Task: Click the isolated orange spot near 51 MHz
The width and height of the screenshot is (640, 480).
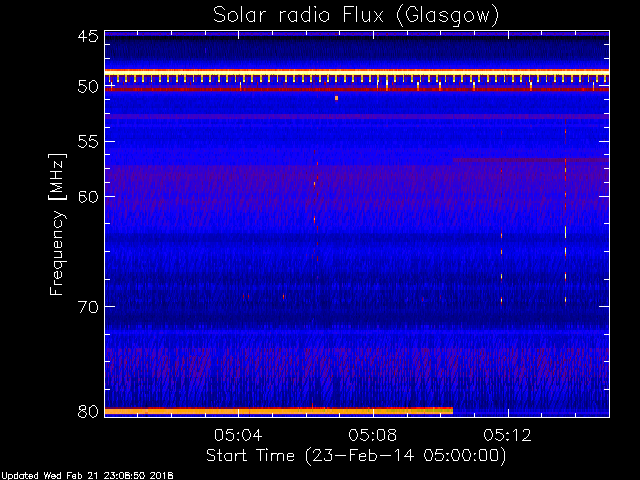Action: 336,98
